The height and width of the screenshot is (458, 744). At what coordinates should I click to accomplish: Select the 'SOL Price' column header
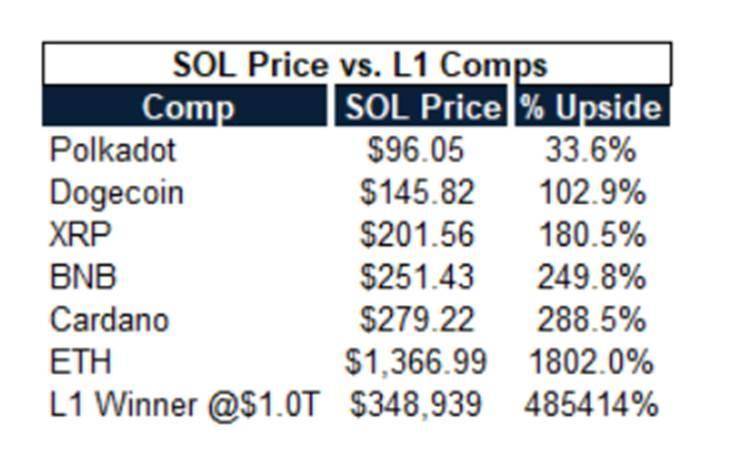tap(421, 107)
